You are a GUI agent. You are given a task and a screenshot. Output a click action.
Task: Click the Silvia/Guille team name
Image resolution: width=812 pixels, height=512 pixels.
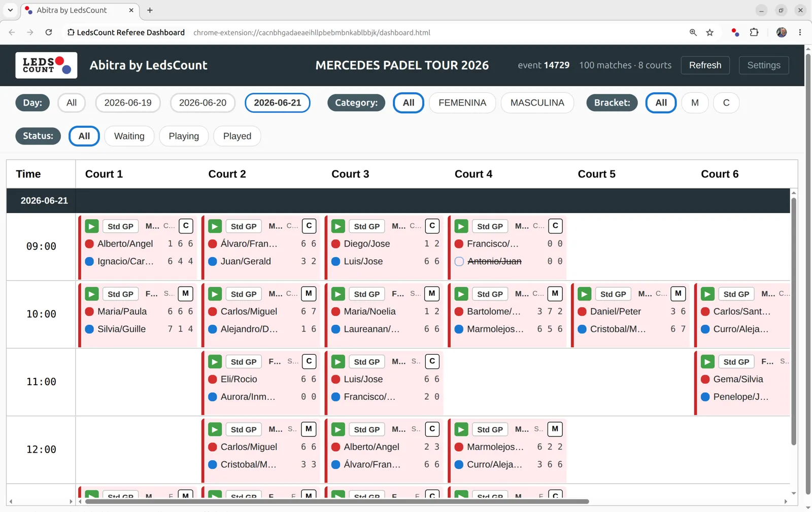[x=121, y=329]
